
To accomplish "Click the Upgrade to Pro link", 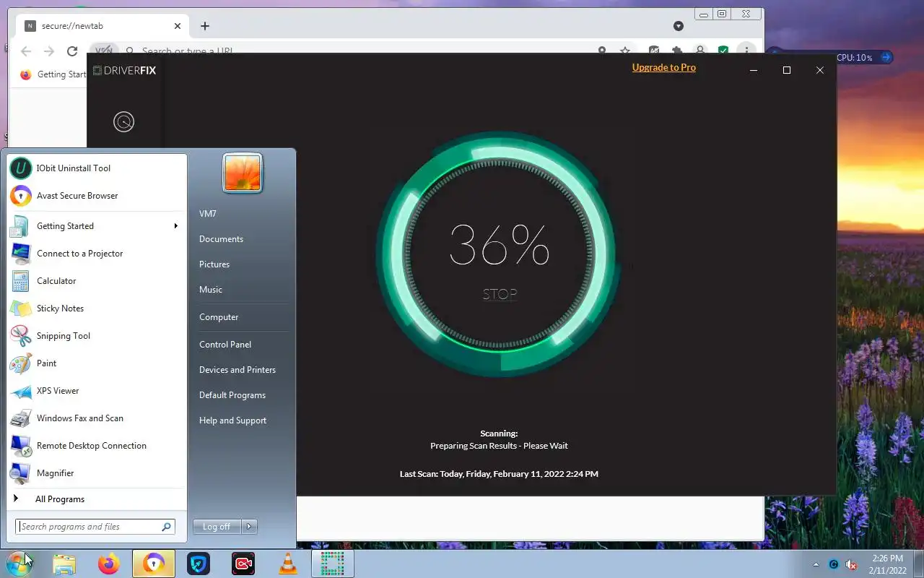I will pyautogui.click(x=664, y=67).
